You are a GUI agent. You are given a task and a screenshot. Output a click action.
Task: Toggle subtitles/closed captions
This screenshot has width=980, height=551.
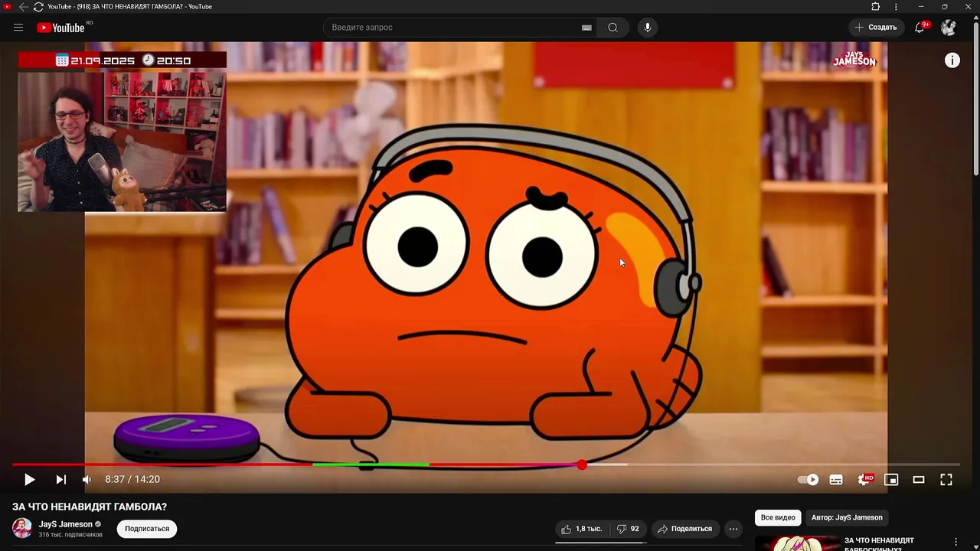pos(836,480)
